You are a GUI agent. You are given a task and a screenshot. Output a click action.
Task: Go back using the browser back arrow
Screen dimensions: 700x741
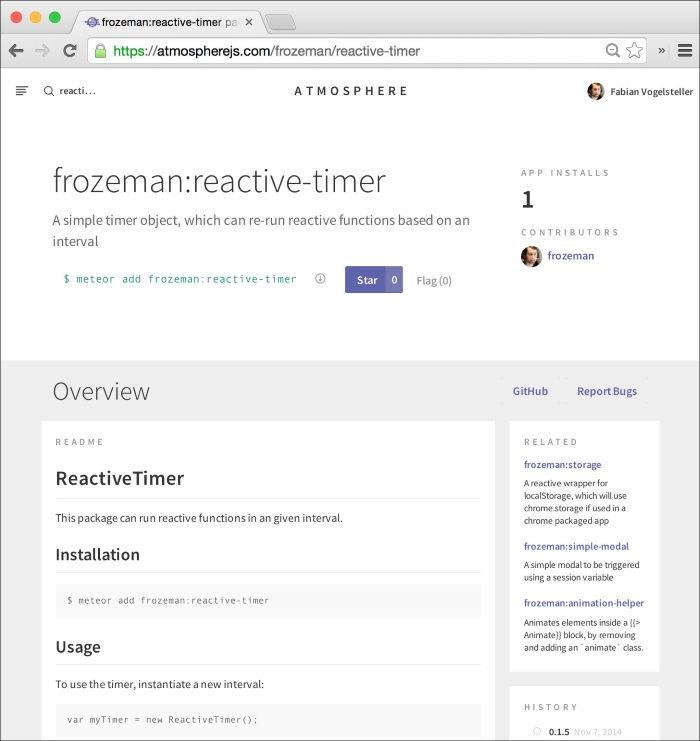click(x=16, y=51)
